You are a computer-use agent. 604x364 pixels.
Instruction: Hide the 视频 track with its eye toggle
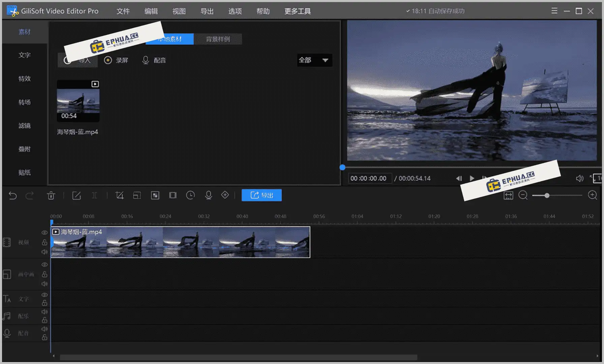point(44,232)
